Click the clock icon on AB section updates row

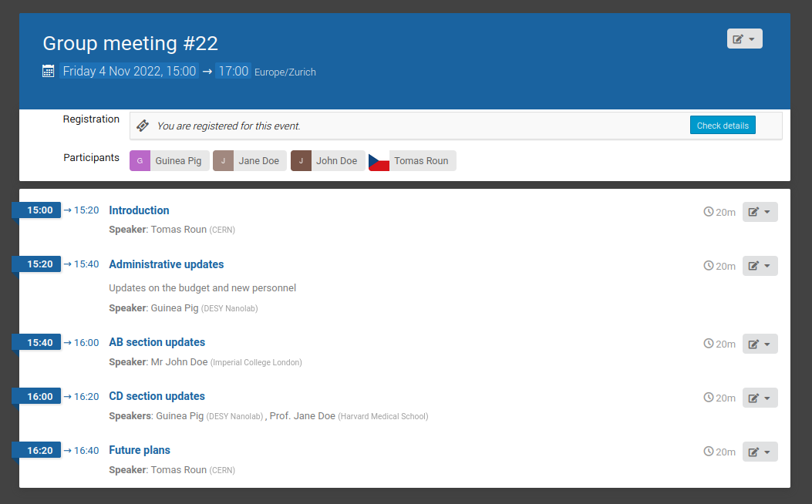(709, 343)
